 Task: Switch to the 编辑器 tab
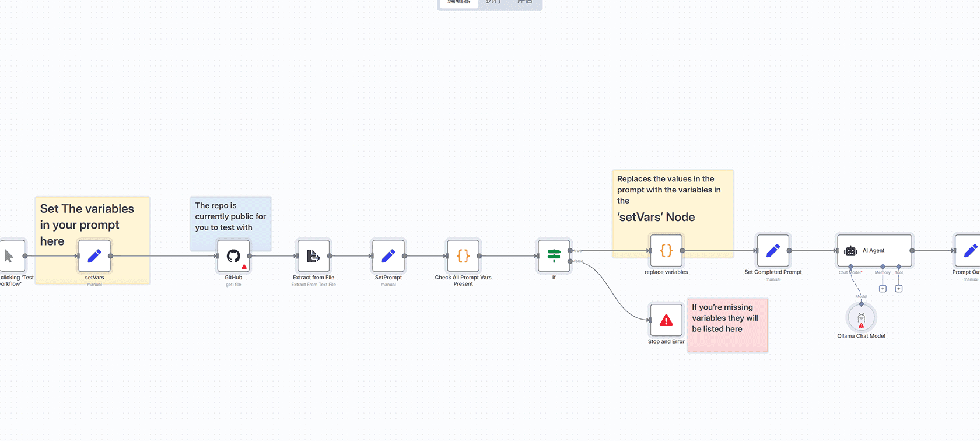pos(459,2)
